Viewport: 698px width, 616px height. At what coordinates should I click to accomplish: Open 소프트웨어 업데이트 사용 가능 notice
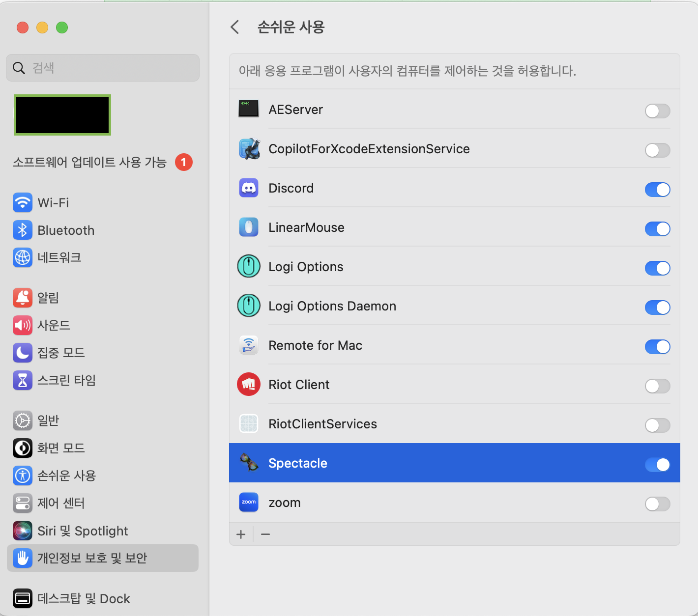tap(90, 162)
